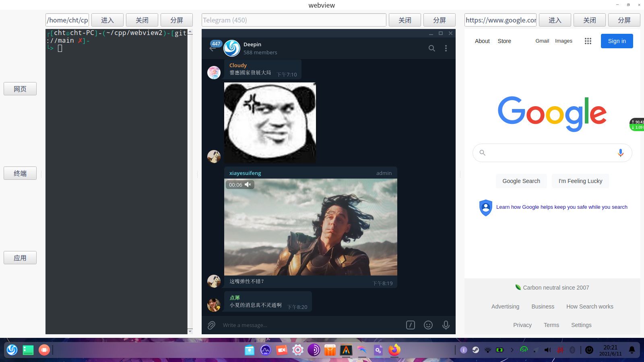Viewport: 644px width, 362px height.
Task: Click 分屏 for the Google panel
Action: coord(624,20)
